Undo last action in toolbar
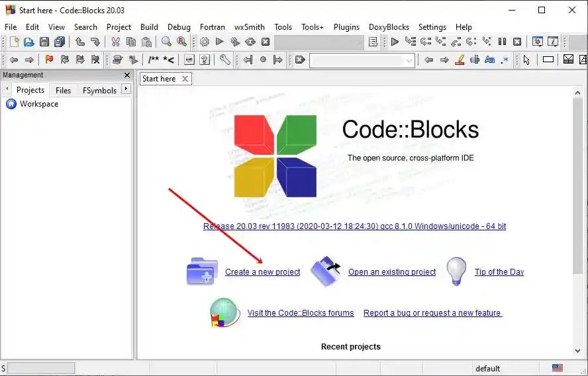Viewport: 588px width, 376px height. pyautogui.click(x=80, y=42)
